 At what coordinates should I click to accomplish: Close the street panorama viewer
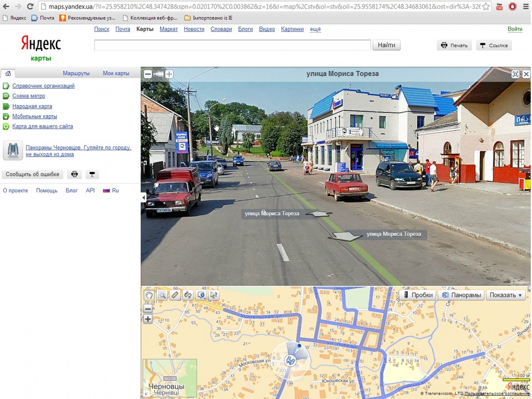[526, 74]
